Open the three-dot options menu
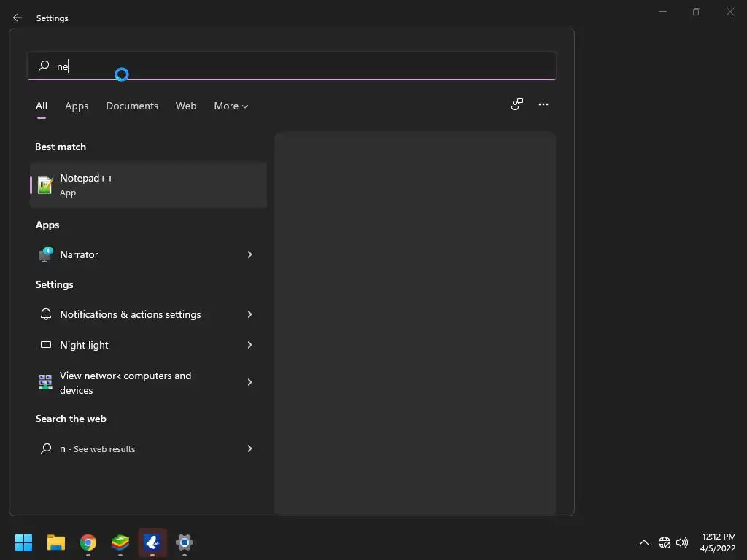Image resolution: width=747 pixels, height=560 pixels. tap(543, 104)
